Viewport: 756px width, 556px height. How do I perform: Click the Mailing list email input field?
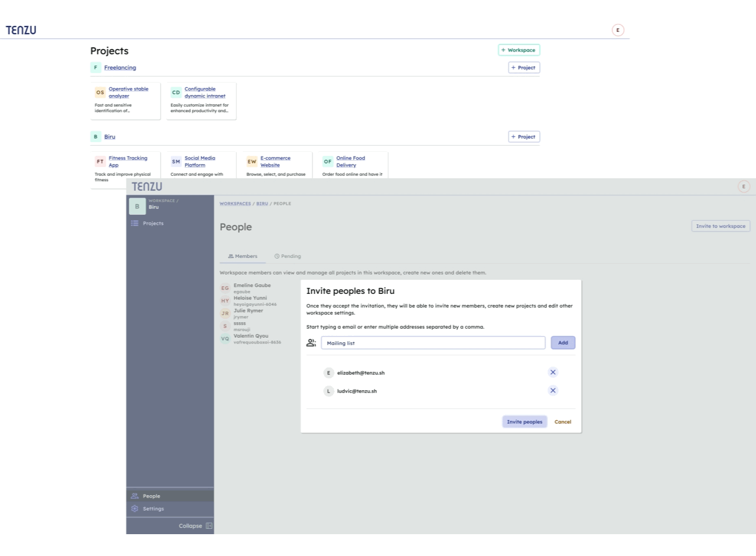pyautogui.click(x=432, y=342)
